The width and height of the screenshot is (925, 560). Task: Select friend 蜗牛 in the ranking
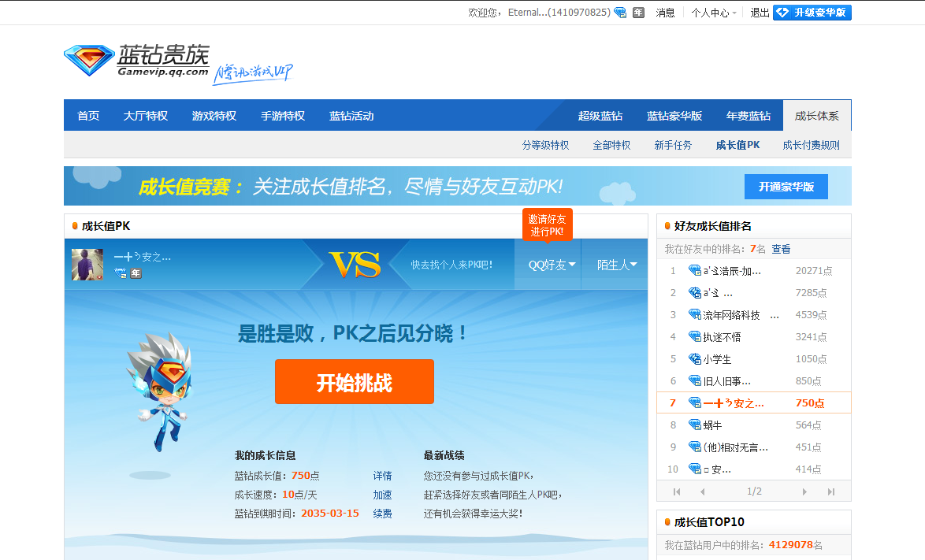coord(712,425)
